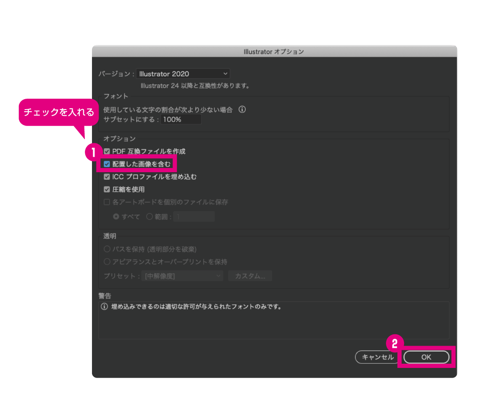Click the warning text about embeddable fonts
The image size is (504, 420).
point(196,307)
